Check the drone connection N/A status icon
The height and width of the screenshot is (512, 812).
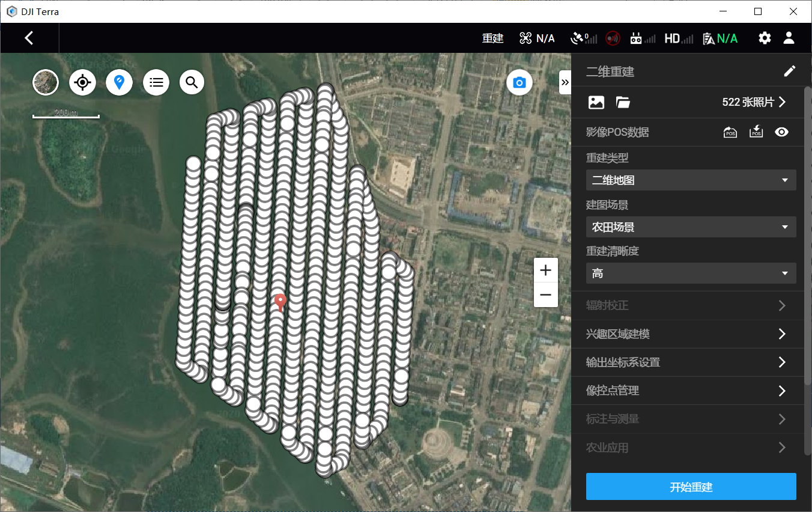click(x=537, y=38)
